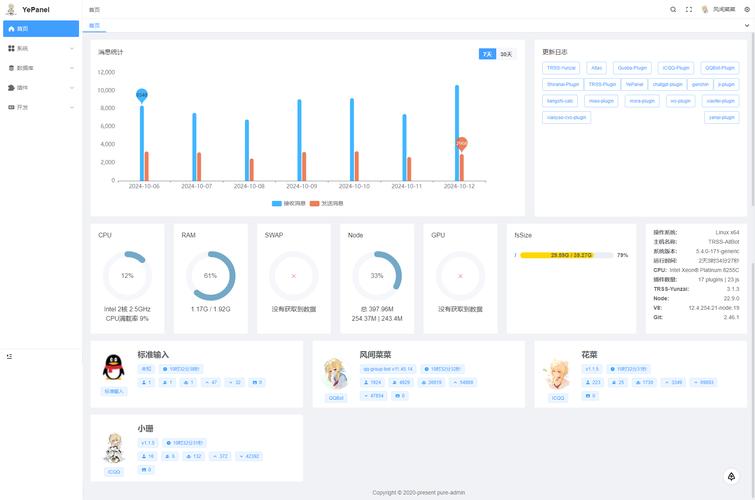
Task: Enter fullscreen using the header icon
Action: (x=687, y=9)
